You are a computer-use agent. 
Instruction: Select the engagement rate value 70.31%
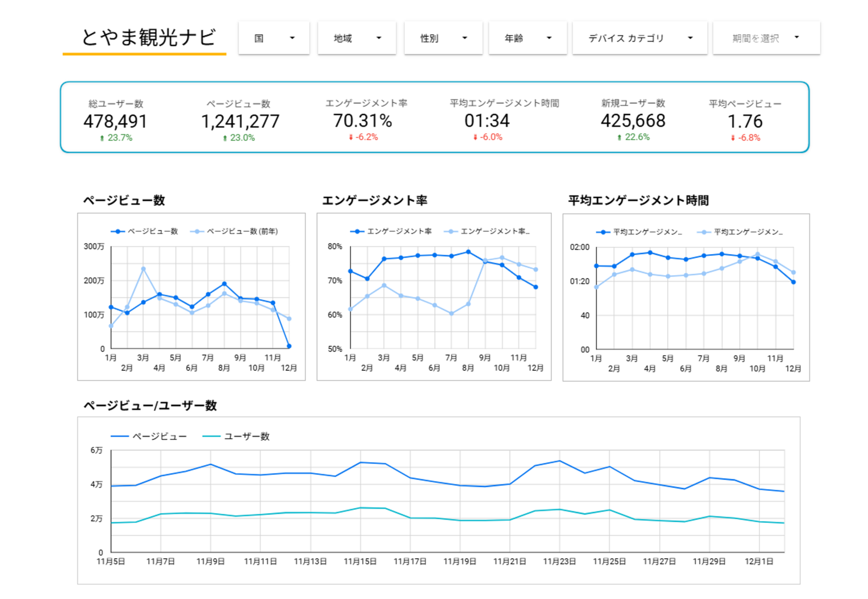point(363,121)
